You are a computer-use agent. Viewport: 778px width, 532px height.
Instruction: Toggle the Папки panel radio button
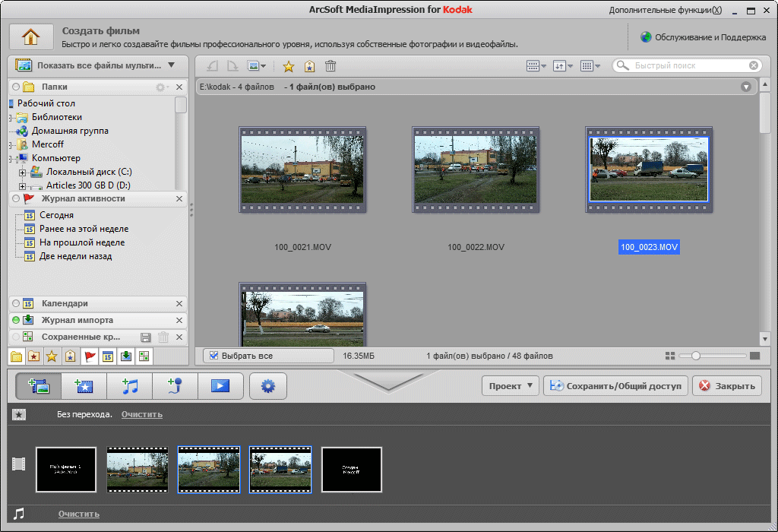click(16, 87)
